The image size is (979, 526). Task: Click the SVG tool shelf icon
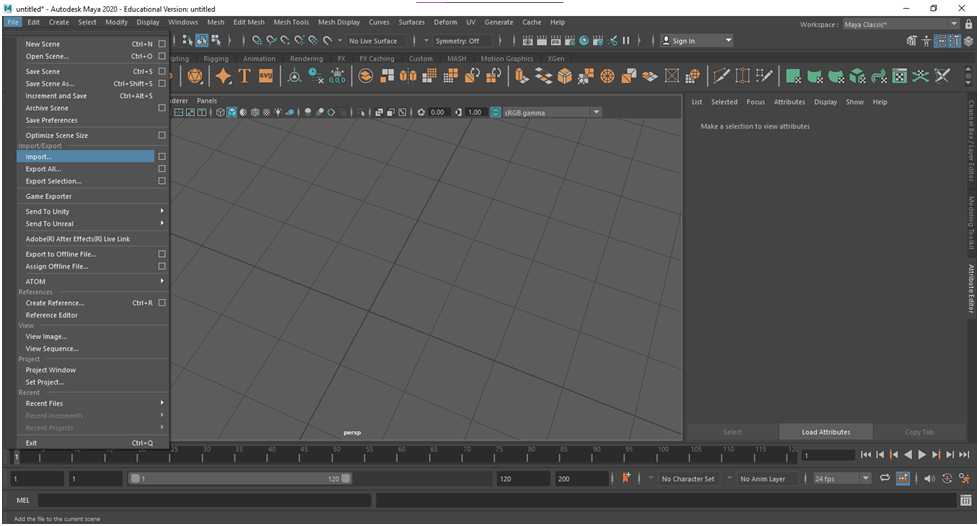(266, 76)
